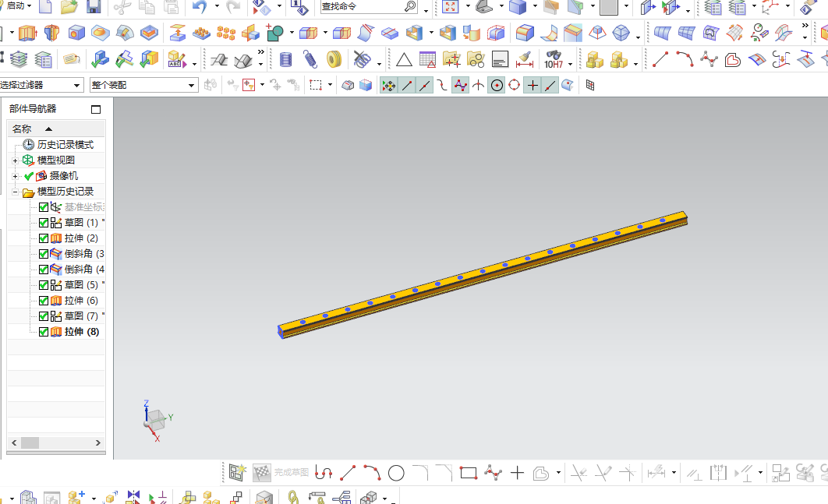Select the Arc tool in curve toolbar
828x504 pixels.
click(685, 59)
